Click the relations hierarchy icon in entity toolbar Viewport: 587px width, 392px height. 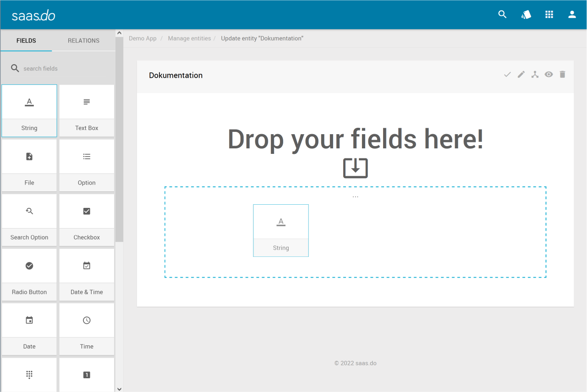tap(535, 75)
